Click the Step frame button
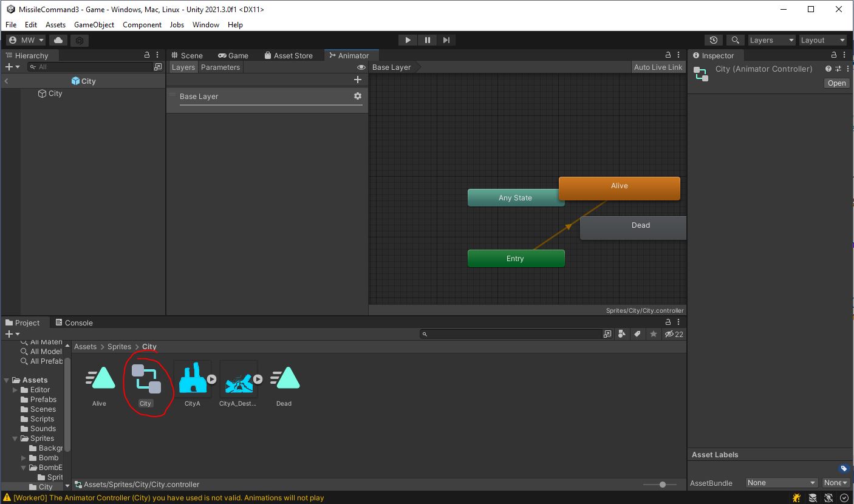 click(446, 40)
